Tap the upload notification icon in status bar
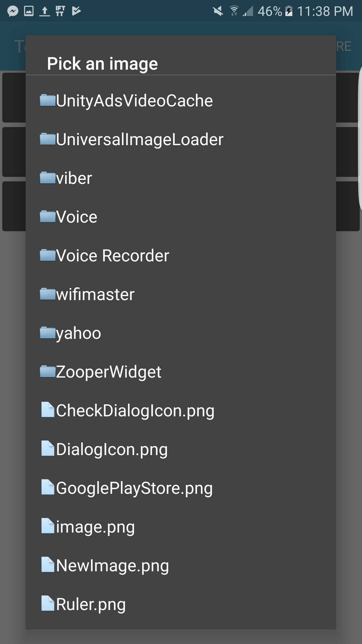Screen dimensions: 362x644 point(44,11)
